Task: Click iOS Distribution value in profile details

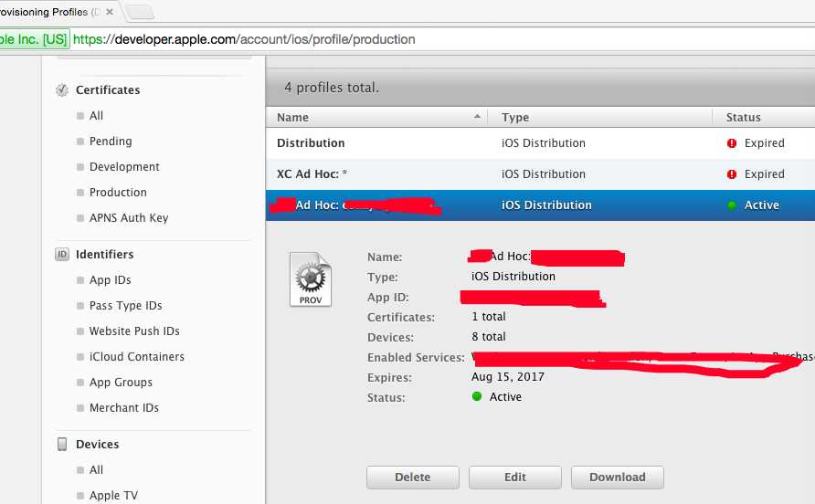Action: point(513,277)
